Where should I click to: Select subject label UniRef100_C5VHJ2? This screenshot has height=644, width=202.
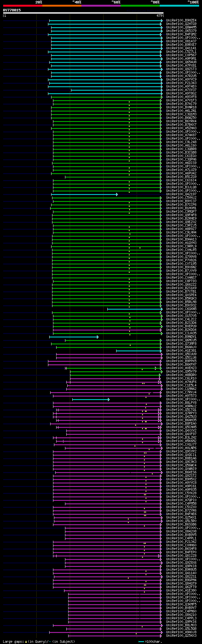pyautogui.click(x=181, y=198)
